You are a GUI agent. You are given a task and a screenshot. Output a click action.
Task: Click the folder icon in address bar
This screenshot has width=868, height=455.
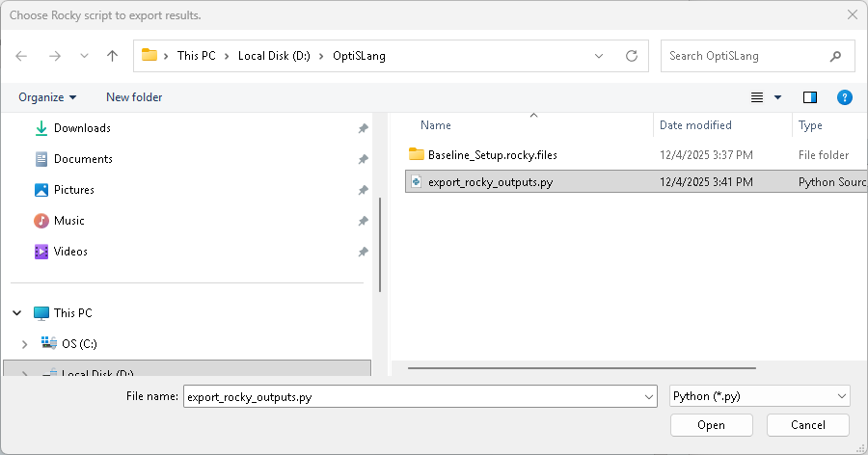[x=149, y=55]
